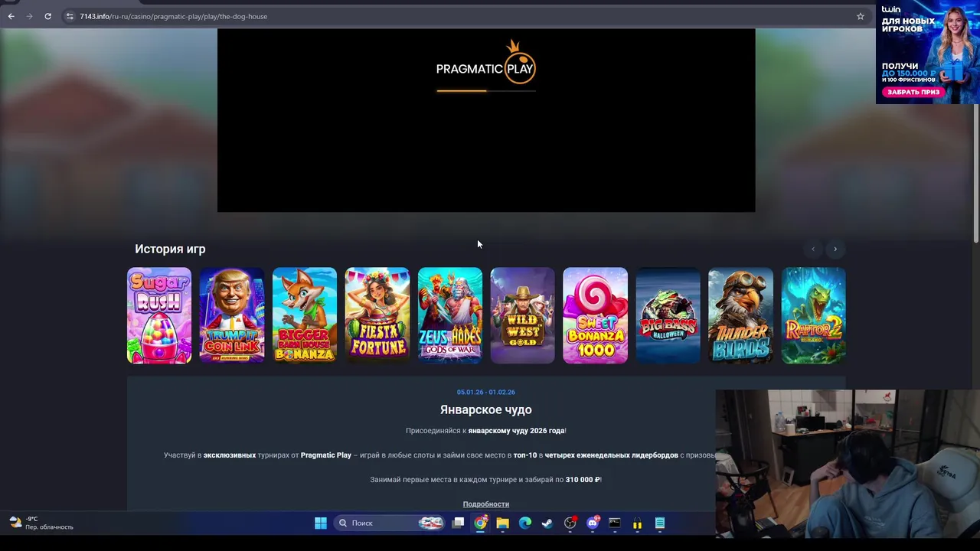Launch Microsoft Edge from the taskbar
The image size is (980, 551).
click(525, 523)
